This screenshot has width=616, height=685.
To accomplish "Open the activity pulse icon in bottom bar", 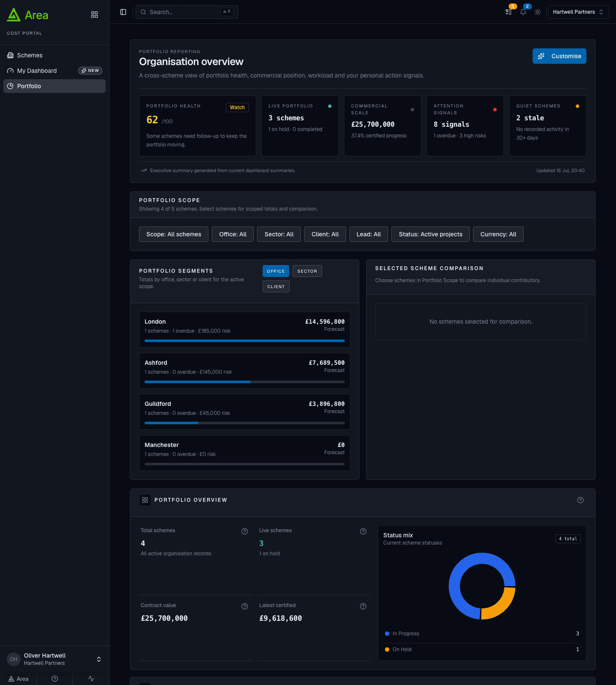I will point(91,679).
